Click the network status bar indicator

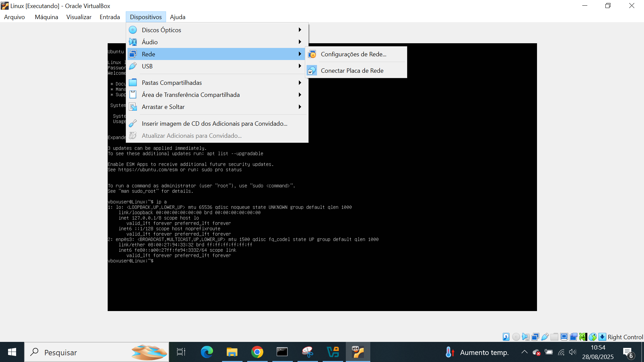tap(535, 337)
